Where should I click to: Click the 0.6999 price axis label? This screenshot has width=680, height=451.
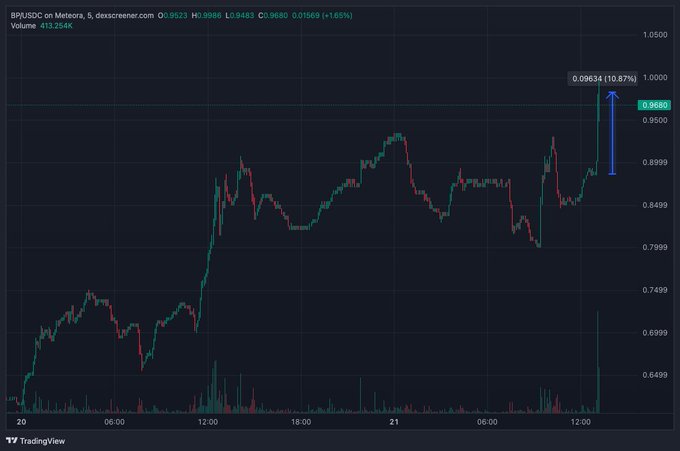pyautogui.click(x=655, y=333)
